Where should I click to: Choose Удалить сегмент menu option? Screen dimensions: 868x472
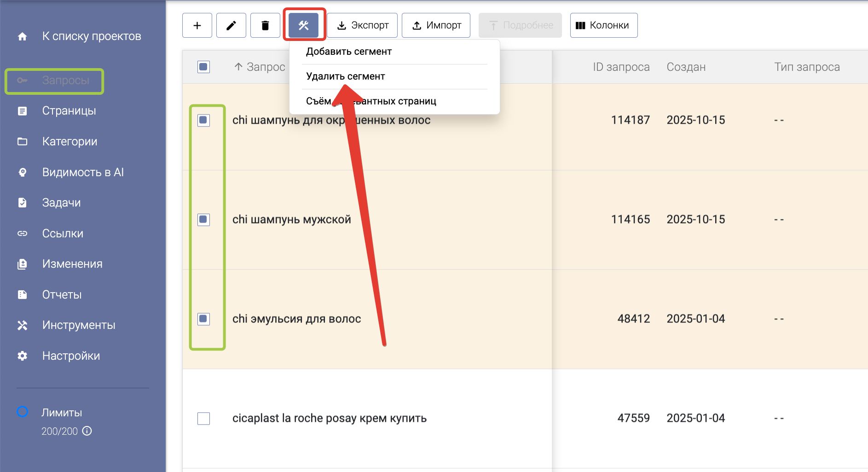346,76
